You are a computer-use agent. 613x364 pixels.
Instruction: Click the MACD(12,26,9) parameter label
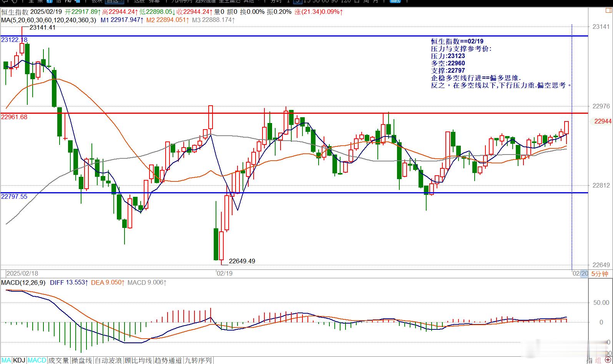[23, 283]
